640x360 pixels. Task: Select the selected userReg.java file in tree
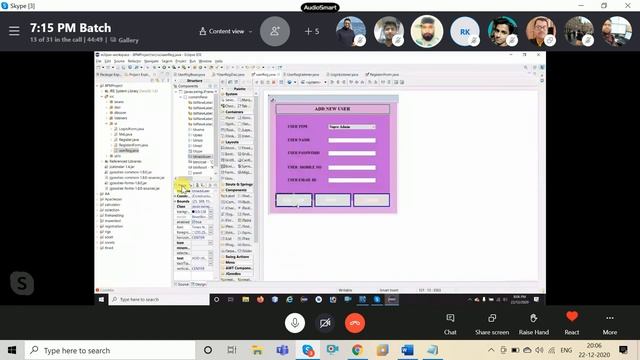pos(127,150)
